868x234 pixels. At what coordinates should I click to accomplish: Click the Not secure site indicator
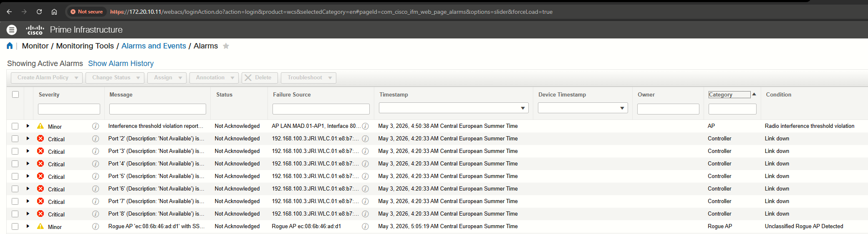point(87,12)
